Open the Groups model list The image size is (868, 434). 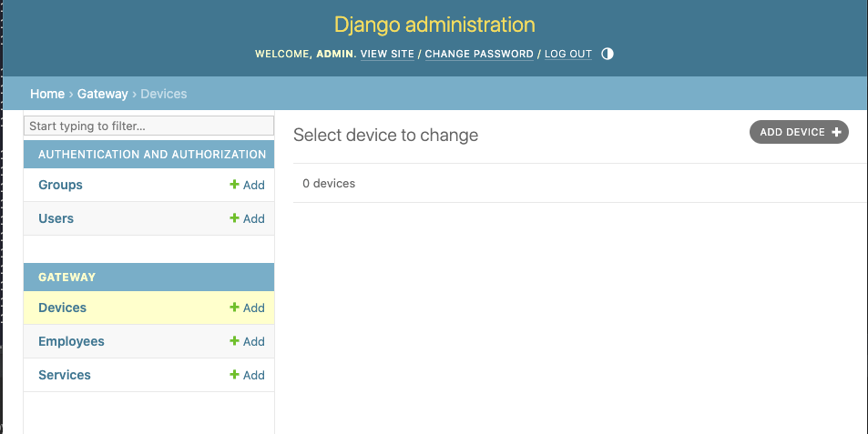60,185
